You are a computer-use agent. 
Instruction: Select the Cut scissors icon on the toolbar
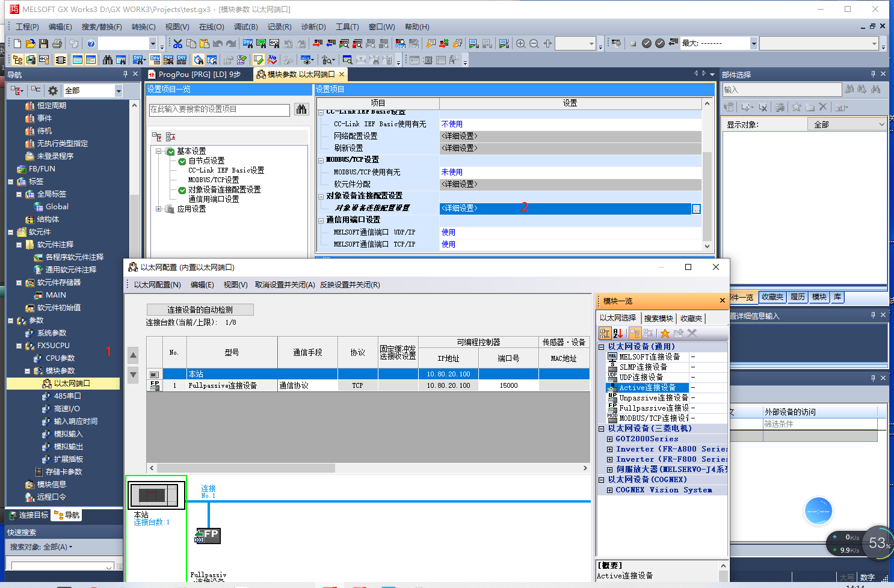point(178,43)
